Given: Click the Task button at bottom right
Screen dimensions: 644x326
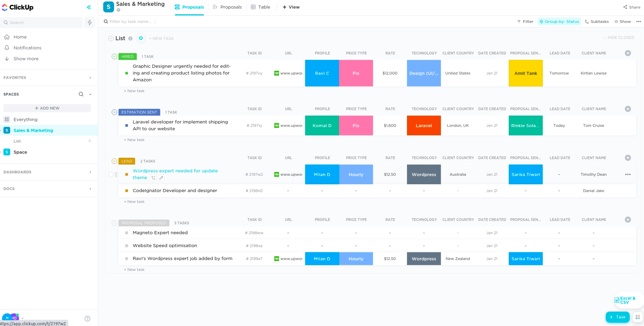Looking at the screenshot, I should [x=618, y=317].
